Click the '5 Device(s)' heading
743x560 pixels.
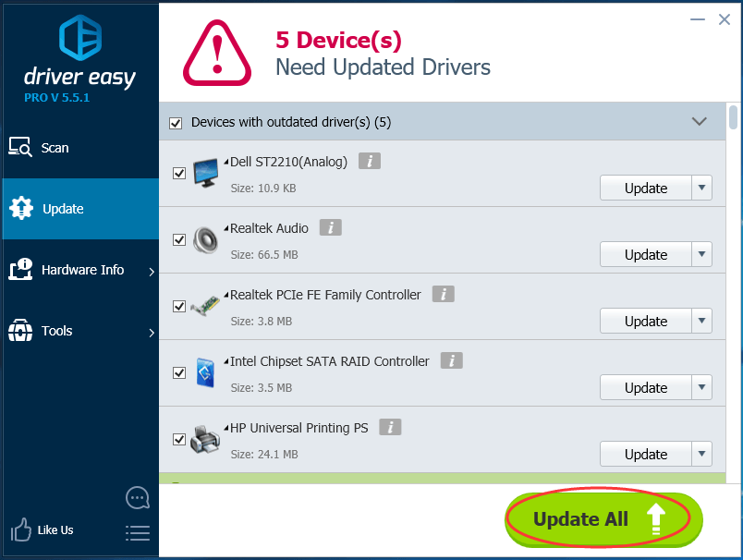tap(339, 40)
